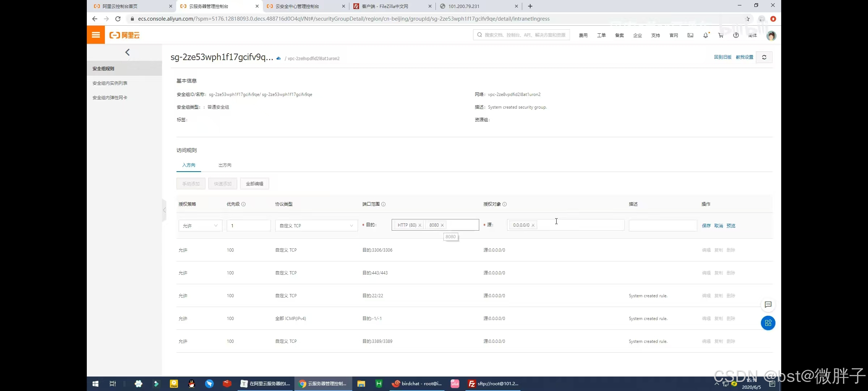Screen dimensions: 868x391
Task: Remove the HTTP (80) port tag
Action: (x=420, y=225)
